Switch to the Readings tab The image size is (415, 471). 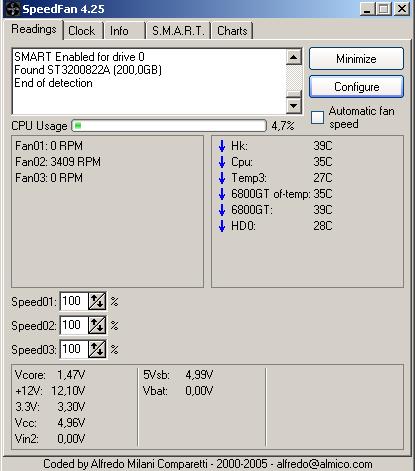(x=34, y=29)
